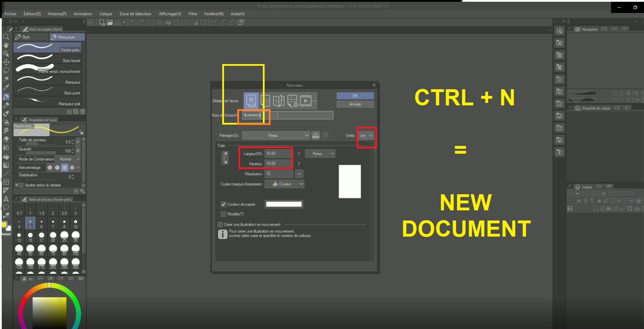Click the quick access magnifier icon in right dock
The image size is (644, 329).
click(x=560, y=31)
